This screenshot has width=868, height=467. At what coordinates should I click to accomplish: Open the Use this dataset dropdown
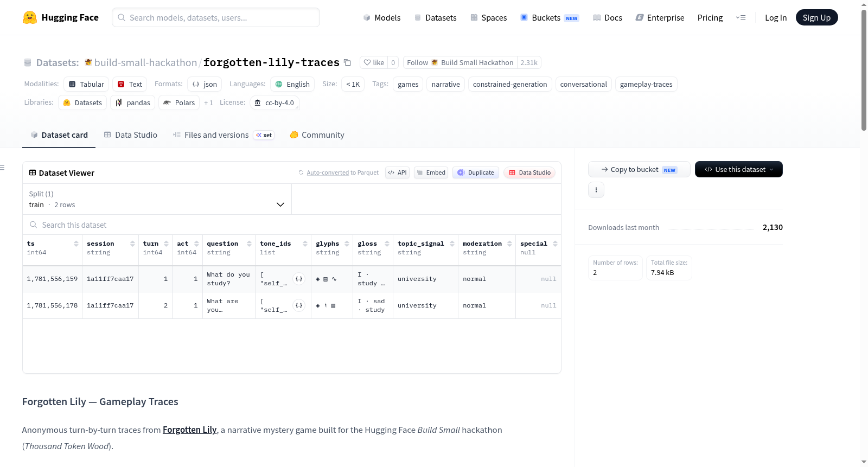pos(739,169)
